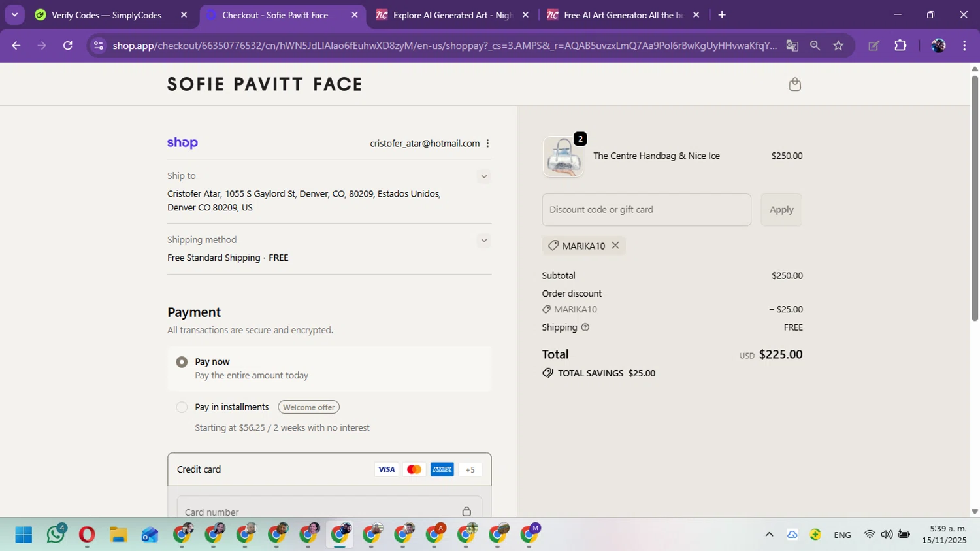Open network Wi-Fi settings in system tray
The image size is (980, 551).
pos(869,535)
